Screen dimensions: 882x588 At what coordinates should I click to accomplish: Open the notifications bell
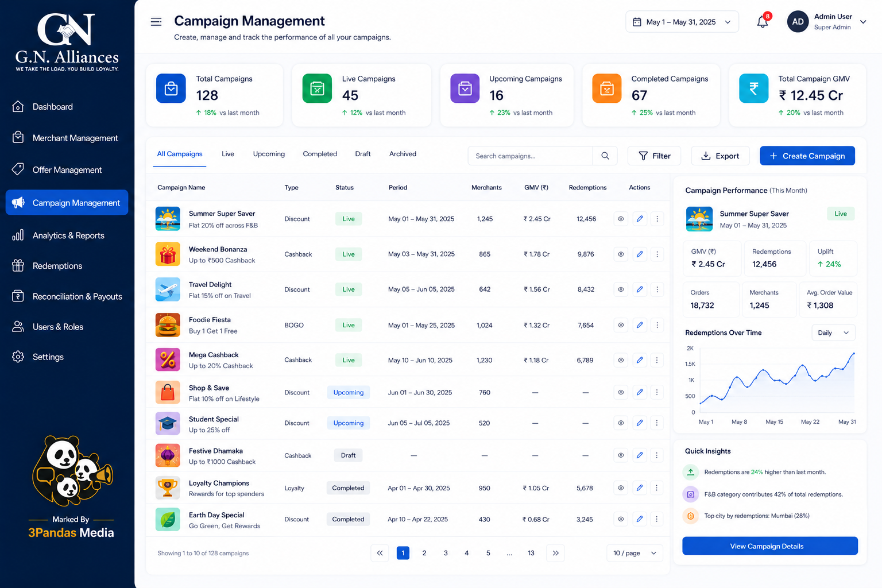coord(763,22)
